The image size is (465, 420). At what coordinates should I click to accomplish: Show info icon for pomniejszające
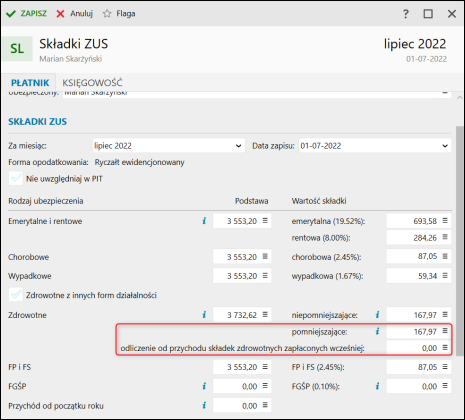[x=377, y=331]
